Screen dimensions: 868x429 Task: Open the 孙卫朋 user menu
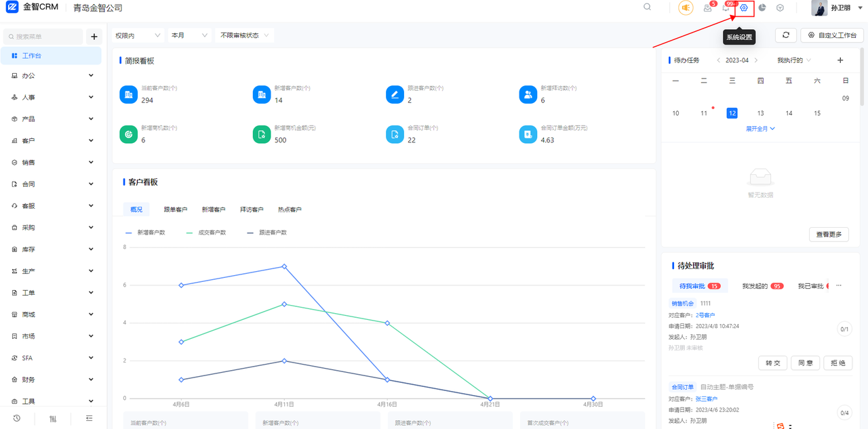click(x=835, y=8)
